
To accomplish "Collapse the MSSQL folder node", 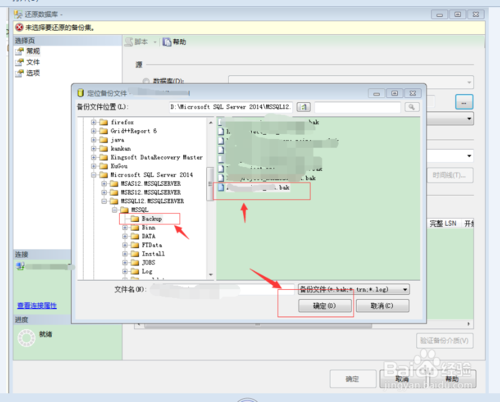I will click(x=114, y=210).
